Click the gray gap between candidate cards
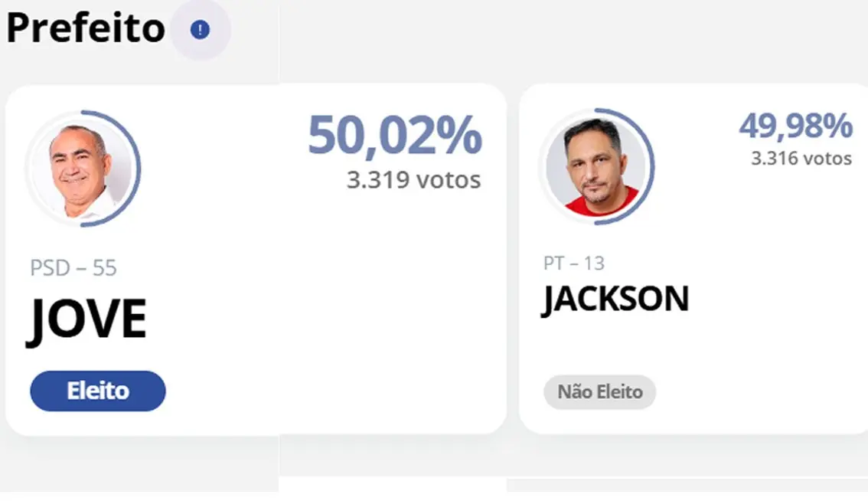This screenshot has width=868, height=501. tap(513, 260)
